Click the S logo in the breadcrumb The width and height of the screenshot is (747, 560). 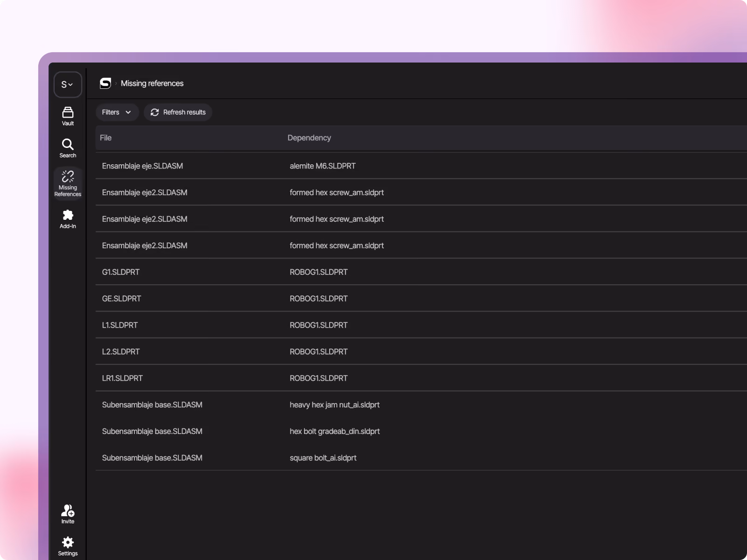click(106, 83)
